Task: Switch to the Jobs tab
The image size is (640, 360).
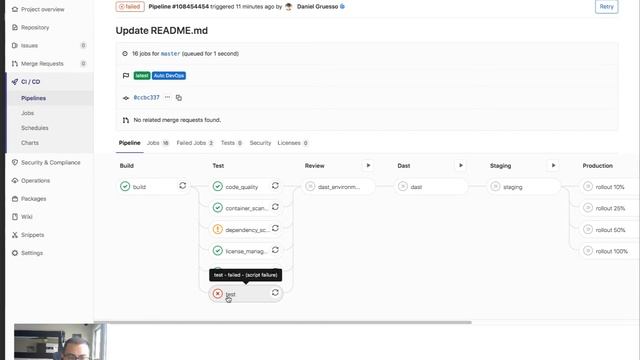Action: click(x=158, y=143)
